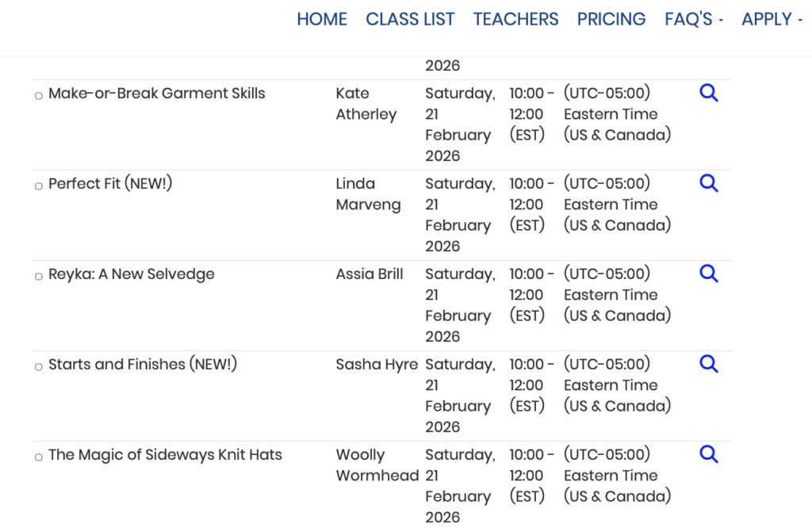View details of Reyka: A New Selvedge
The image size is (812, 528).
[709, 274]
